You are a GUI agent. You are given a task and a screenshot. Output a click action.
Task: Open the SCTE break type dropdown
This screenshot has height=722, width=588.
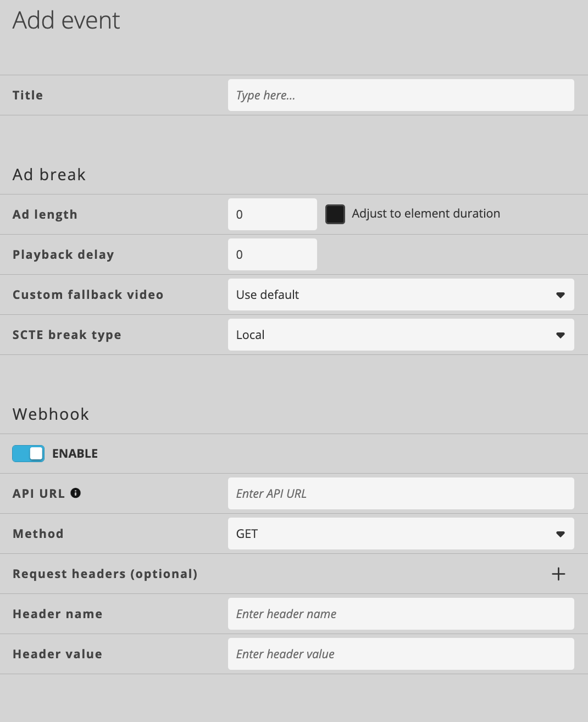click(x=401, y=335)
